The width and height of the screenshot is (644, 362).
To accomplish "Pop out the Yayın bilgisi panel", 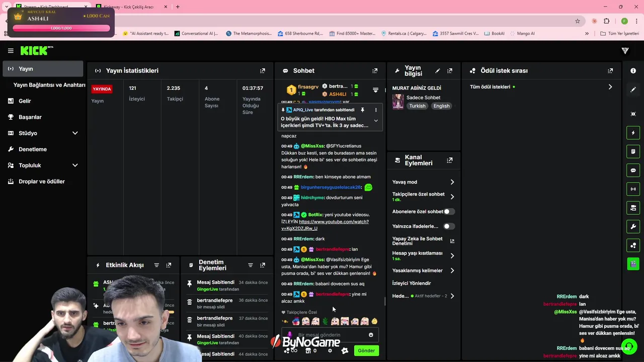I will pyautogui.click(x=450, y=71).
